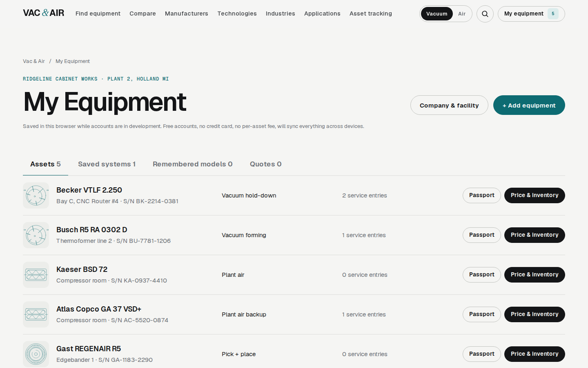This screenshot has height=368, width=588.
Task: Click the Add equipment button
Action: pyautogui.click(x=529, y=105)
